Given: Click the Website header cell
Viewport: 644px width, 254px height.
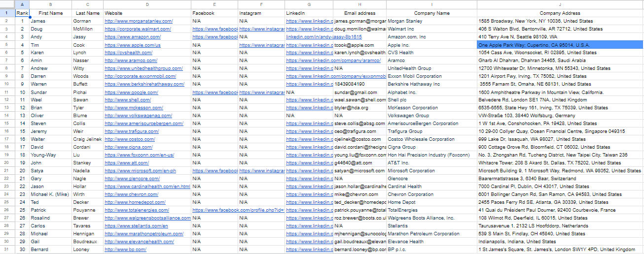Looking at the screenshot, I should (147, 13).
